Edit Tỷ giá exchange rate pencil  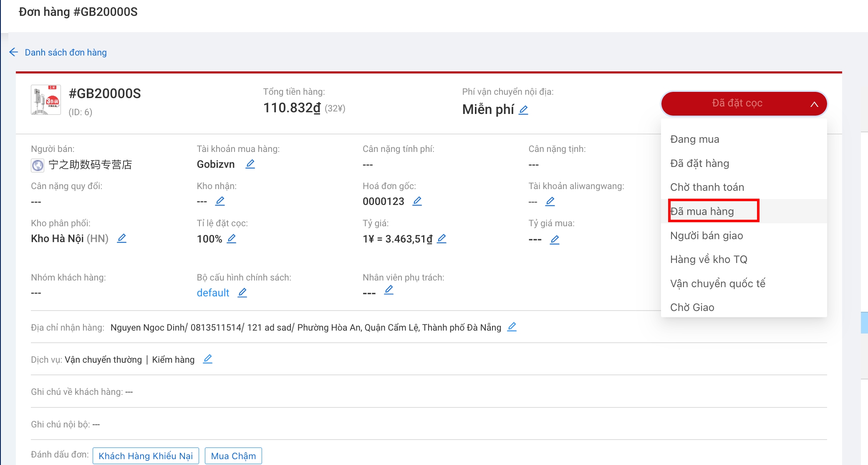[442, 239]
